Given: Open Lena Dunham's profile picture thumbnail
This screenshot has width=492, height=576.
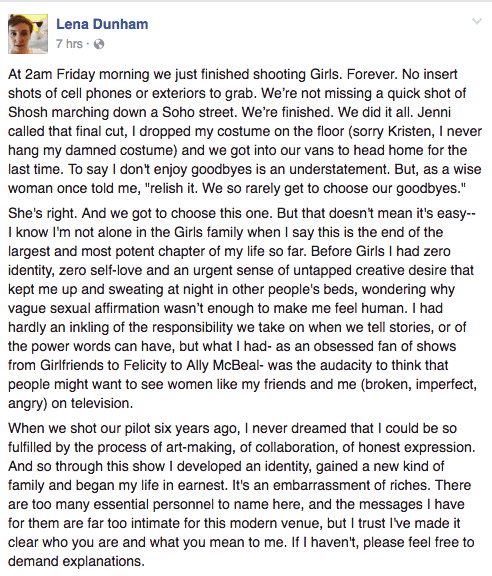Looking at the screenshot, I should pyautogui.click(x=28, y=34).
